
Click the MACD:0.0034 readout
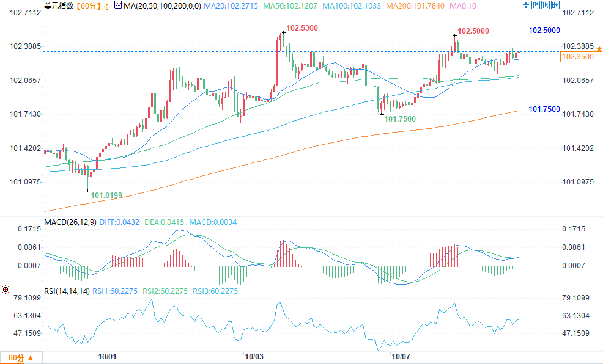coord(213,222)
